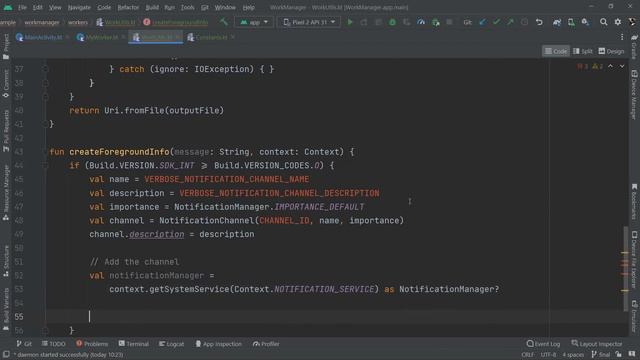Click the Git push arrow icon
The image size is (640, 360).
click(511, 22)
